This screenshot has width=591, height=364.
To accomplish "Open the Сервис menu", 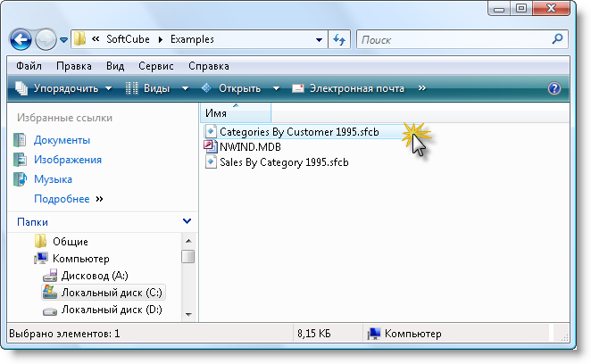I will pos(156,66).
